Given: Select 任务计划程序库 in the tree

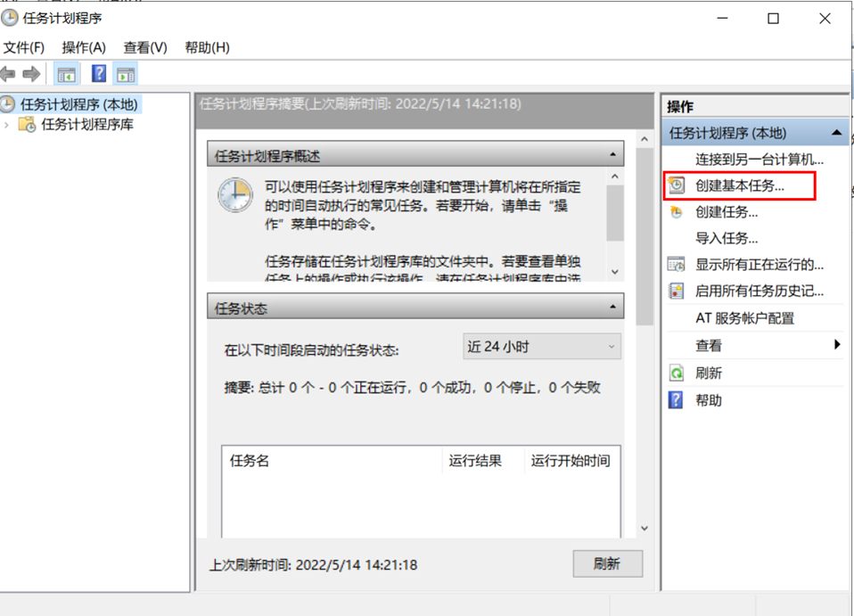Looking at the screenshot, I should (x=87, y=125).
